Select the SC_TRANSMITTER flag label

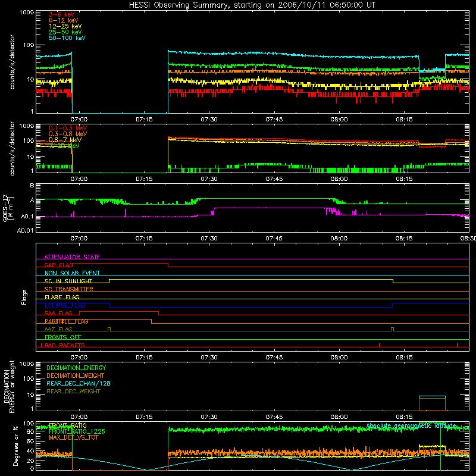click(x=68, y=289)
